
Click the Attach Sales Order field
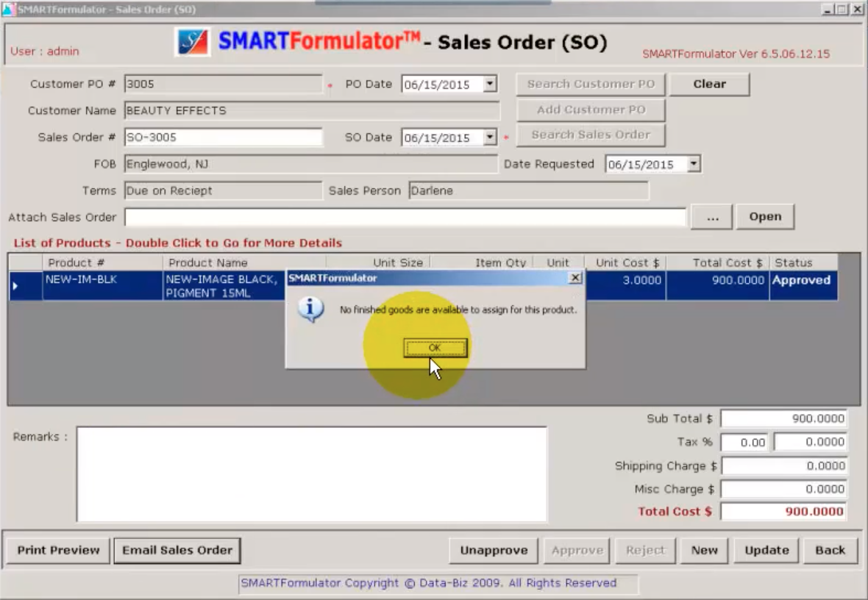(405, 217)
